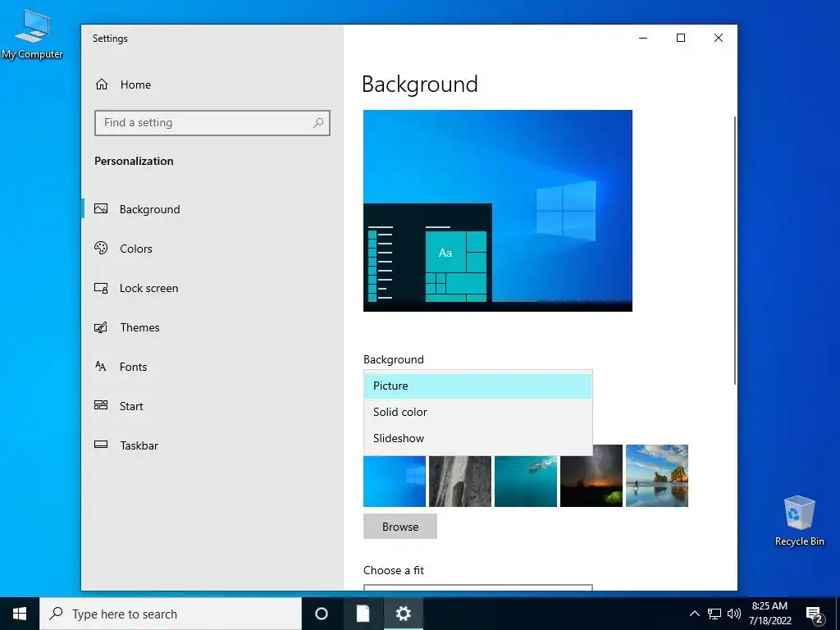Click the Start tiles icon in sidebar
Image resolution: width=840 pixels, height=630 pixels.
(101, 405)
